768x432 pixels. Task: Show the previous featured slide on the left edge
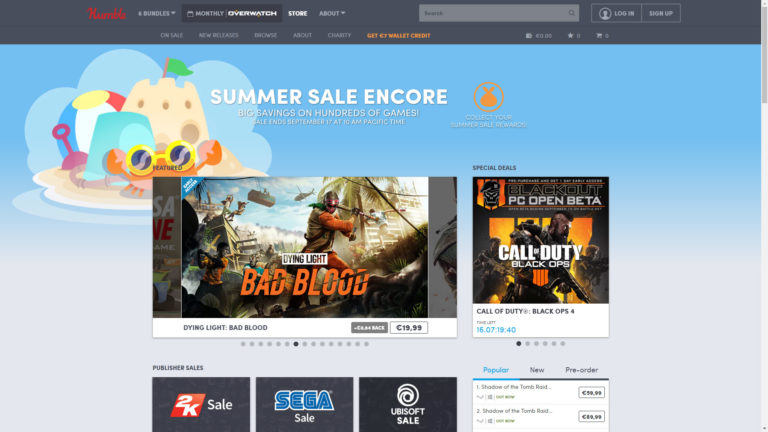point(167,247)
